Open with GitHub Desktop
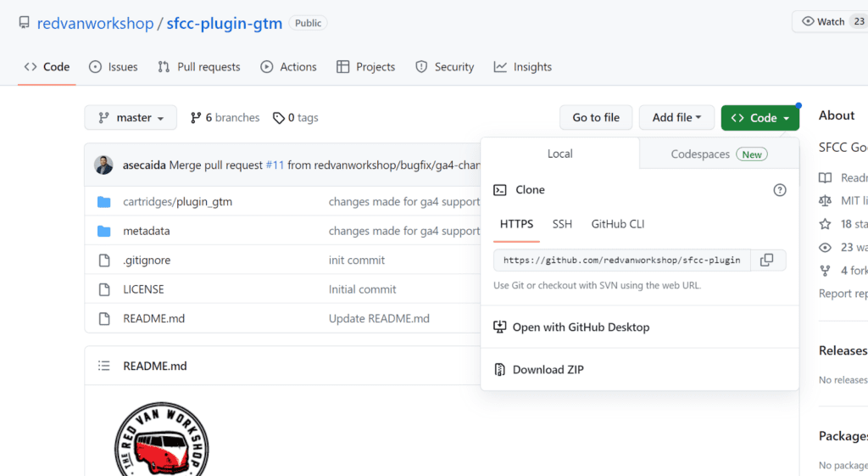 581,327
